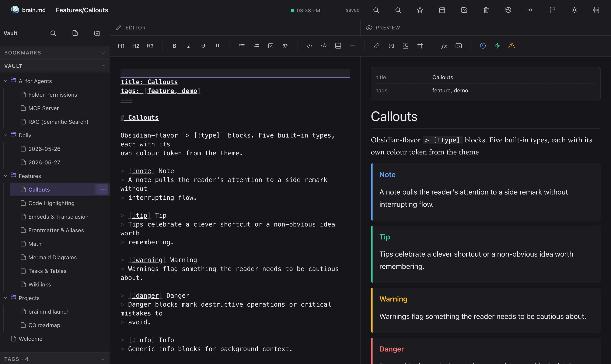Screen dimensions: 611x364
Task: Bookmark this note with the star icon
Action: click(x=420, y=10)
